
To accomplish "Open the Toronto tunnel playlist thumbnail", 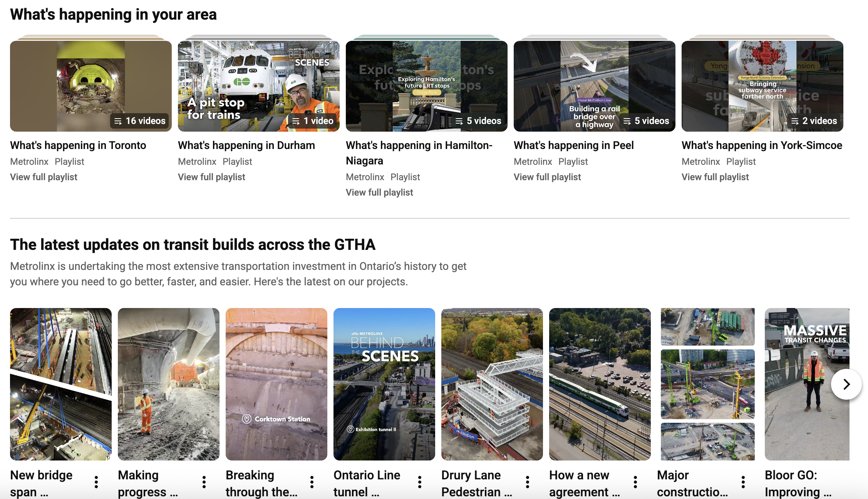I will (91, 86).
